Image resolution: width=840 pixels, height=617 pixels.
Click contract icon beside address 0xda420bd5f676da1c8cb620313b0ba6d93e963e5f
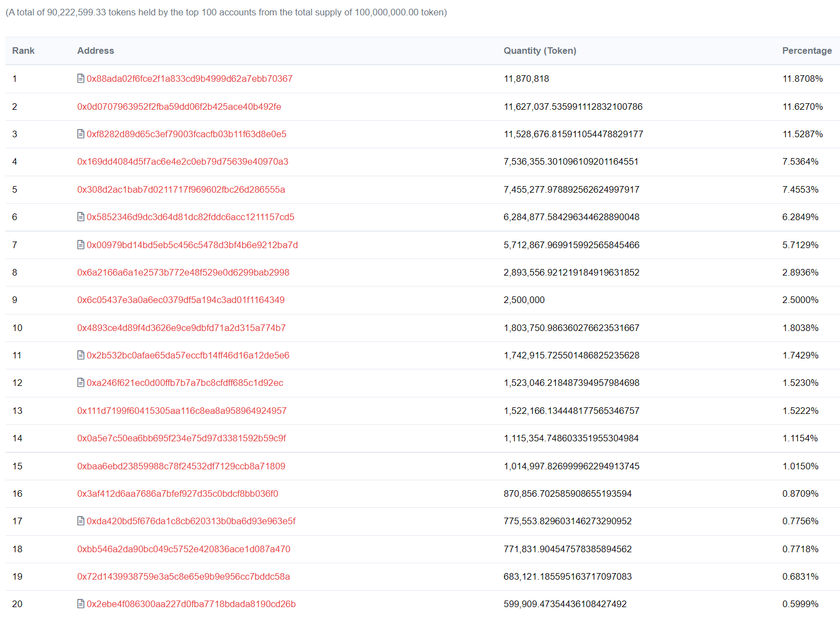[x=81, y=521]
